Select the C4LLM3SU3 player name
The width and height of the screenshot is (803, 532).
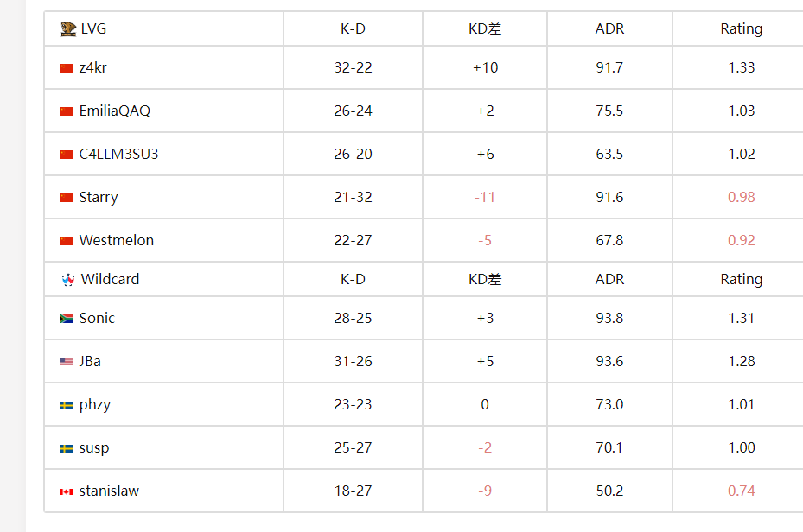[118, 154]
